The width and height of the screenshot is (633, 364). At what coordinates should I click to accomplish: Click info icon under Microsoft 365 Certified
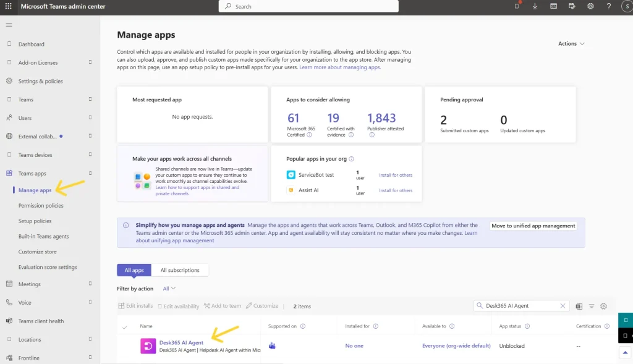(x=309, y=135)
